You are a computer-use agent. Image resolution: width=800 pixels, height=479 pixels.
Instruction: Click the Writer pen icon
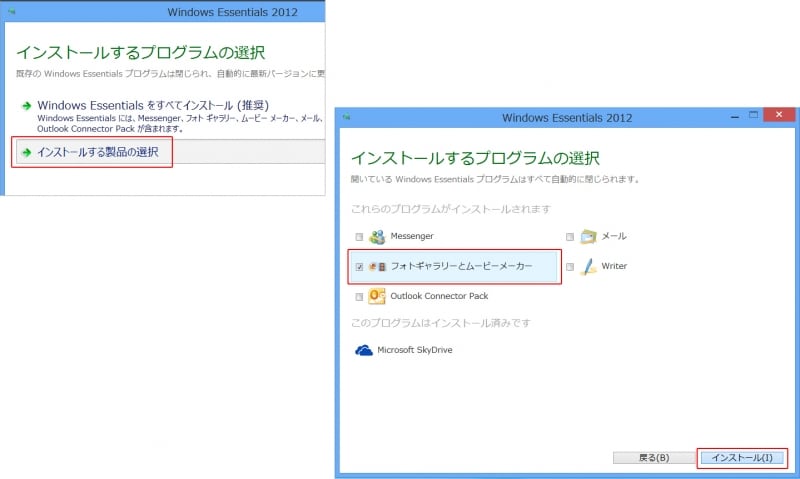click(589, 267)
